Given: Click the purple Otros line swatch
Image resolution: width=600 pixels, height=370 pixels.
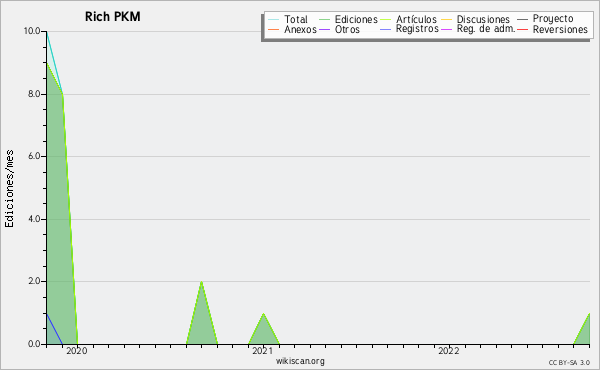Looking at the screenshot, I should tap(324, 29).
